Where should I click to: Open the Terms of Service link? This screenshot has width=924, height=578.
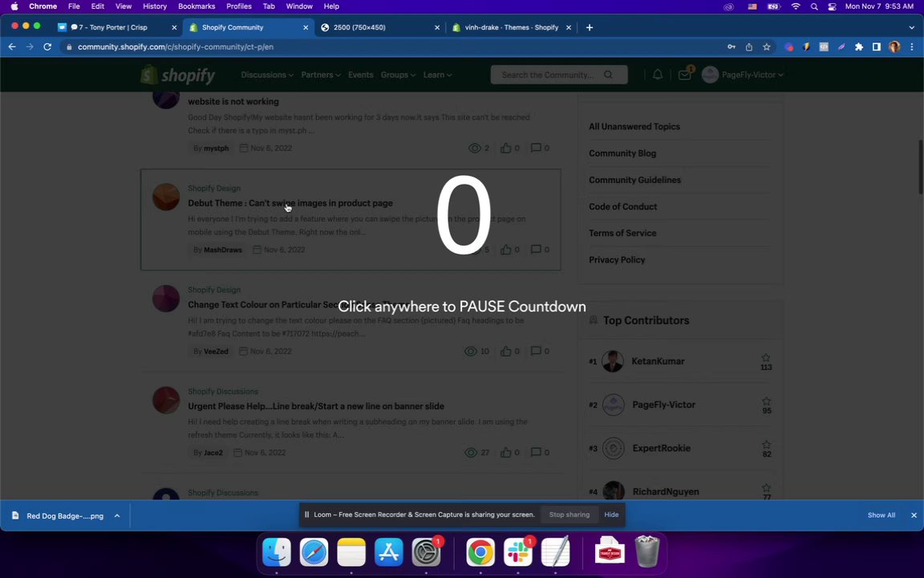click(622, 233)
